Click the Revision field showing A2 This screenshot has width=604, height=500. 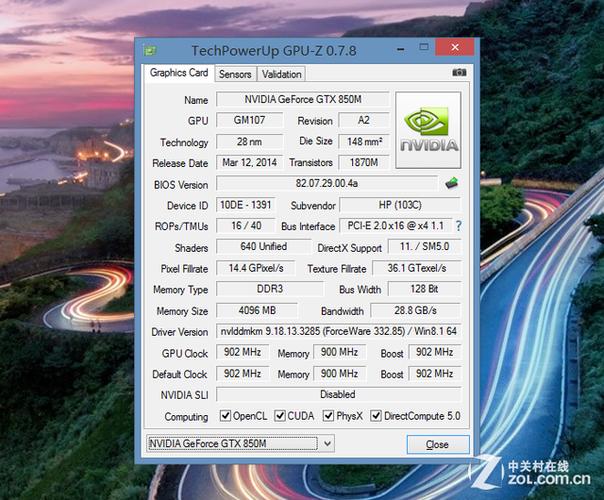(x=364, y=120)
